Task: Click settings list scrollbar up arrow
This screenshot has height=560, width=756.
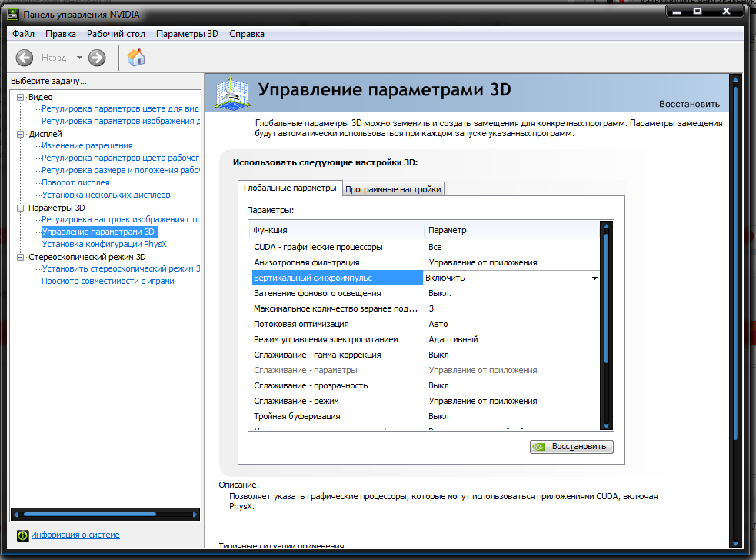Action: 606,226
